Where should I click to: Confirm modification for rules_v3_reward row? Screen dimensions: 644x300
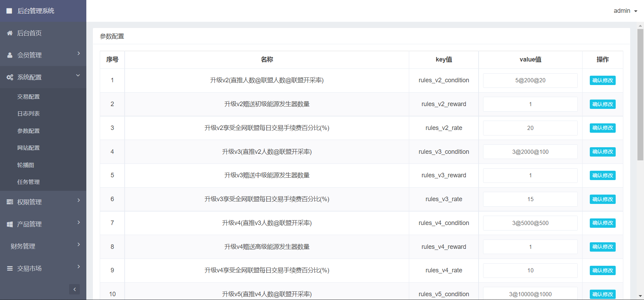tap(603, 176)
